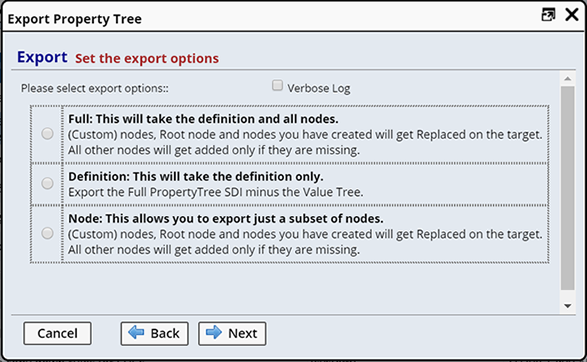Click the scrollbar down arrow
The height and width of the screenshot is (362, 587).
(x=568, y=306)
